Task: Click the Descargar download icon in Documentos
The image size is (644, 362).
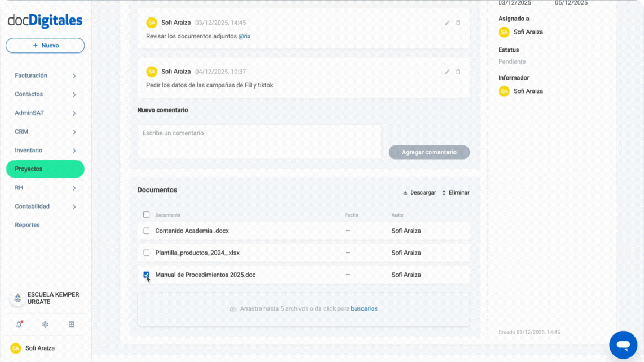Action: [x=405, y=192]
